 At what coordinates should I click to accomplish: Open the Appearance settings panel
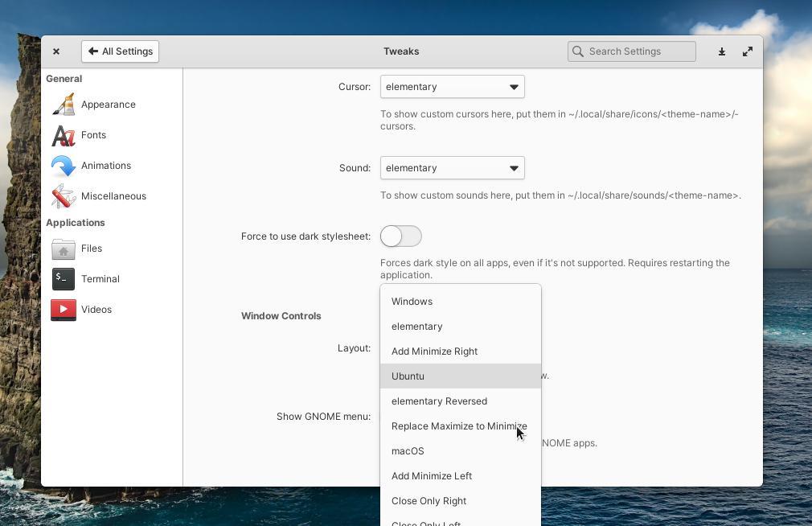64,104
